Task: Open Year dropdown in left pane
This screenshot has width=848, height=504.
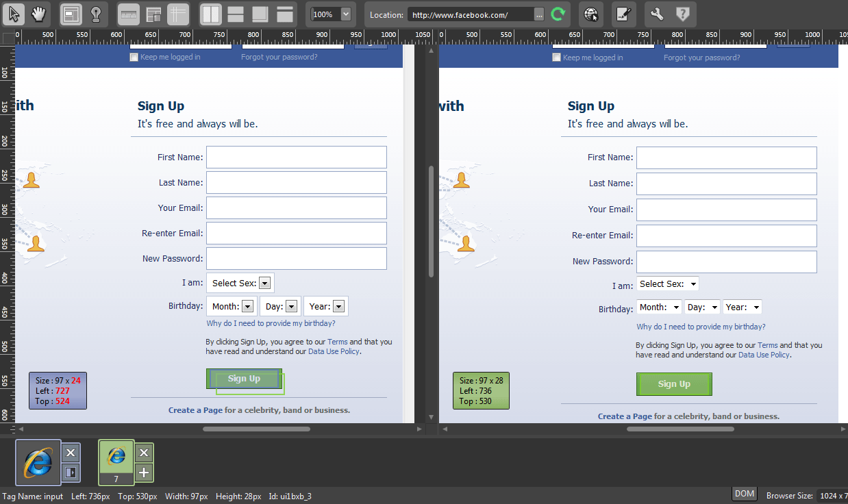Action: (x=326, y=306)
